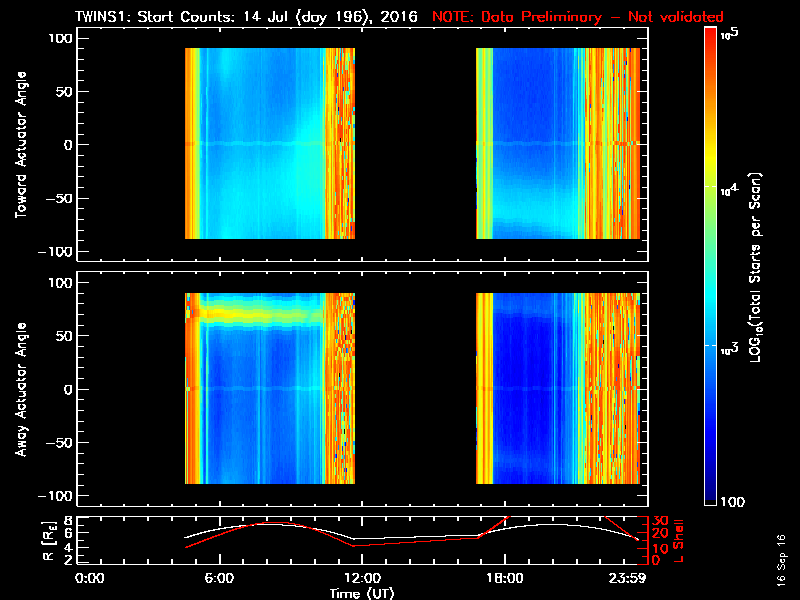Click the Away Actuator Angle axis label

pyautogui.click(x=21, y=389)
